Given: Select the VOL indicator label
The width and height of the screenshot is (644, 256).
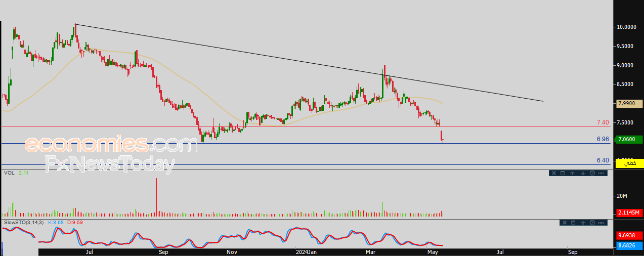Looking at the screenshot, I should point(9,173).
